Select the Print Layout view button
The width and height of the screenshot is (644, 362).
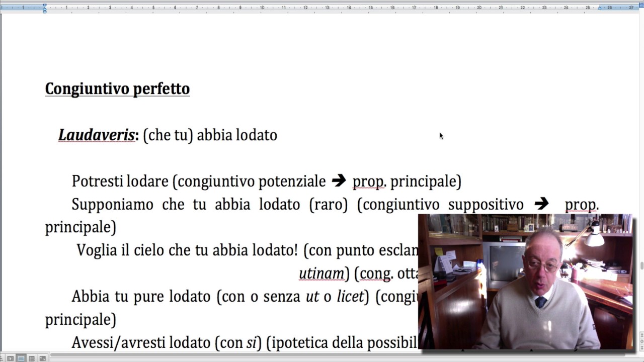21,358
